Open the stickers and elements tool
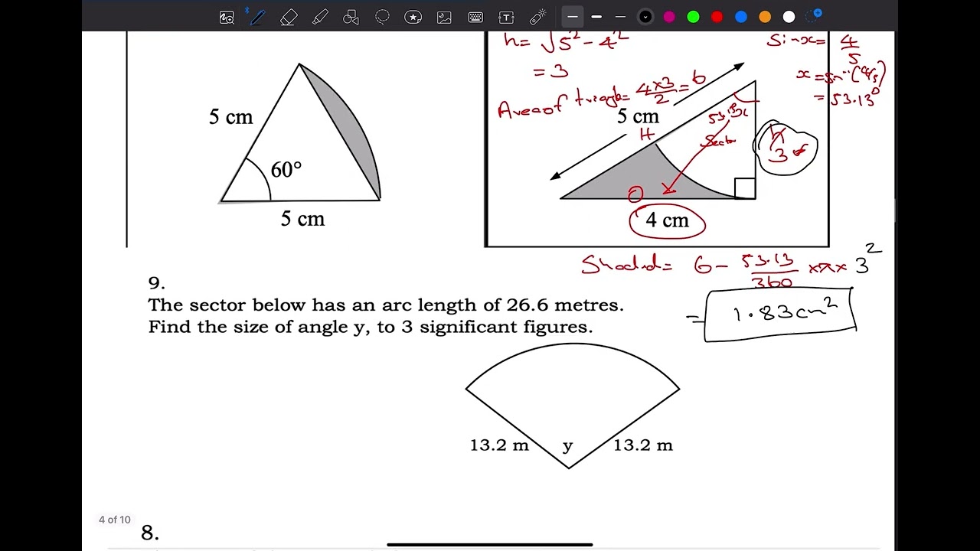Screen dimensions: 980x551 point(413,17)
